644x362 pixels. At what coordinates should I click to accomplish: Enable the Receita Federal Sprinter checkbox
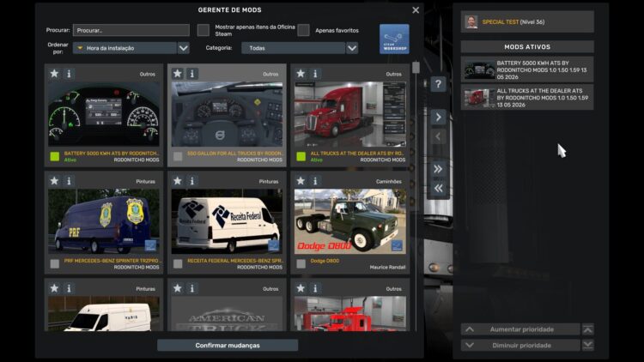pyautogui.click(x=178, y=264)
